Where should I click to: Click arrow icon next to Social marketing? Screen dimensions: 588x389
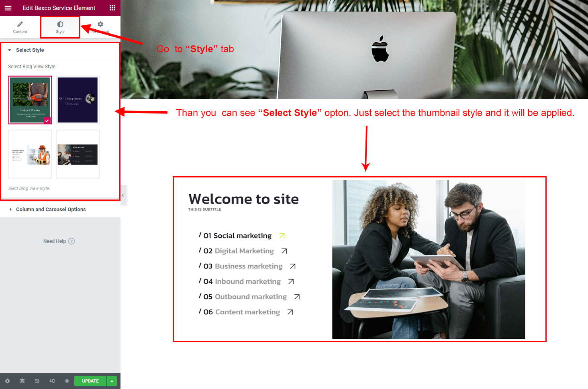(x=282, y=236)
